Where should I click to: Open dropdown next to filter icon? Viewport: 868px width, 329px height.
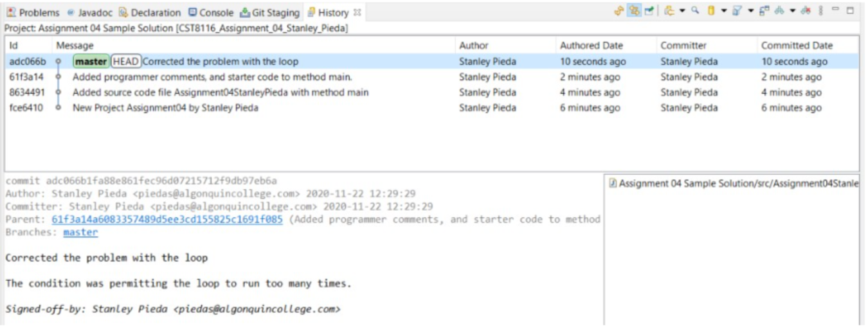tap(750, 10)
